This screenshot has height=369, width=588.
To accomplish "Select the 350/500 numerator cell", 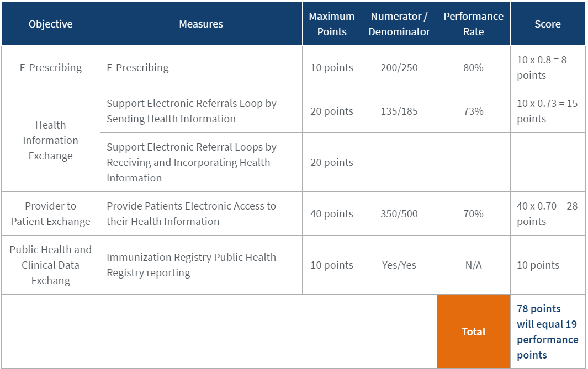I will pos(399,213).
